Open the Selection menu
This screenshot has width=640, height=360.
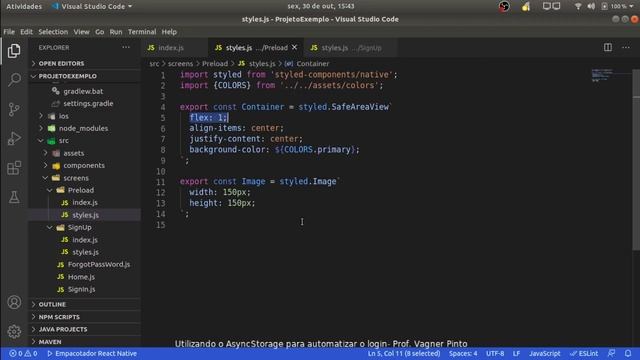tap(53, 32)
